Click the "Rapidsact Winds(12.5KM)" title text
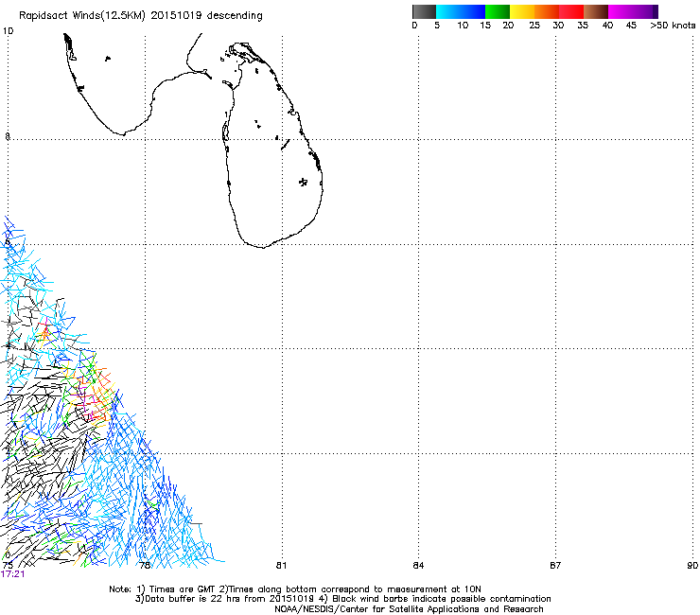The width and height of the screenshot is (700, 615). [81, 16]
